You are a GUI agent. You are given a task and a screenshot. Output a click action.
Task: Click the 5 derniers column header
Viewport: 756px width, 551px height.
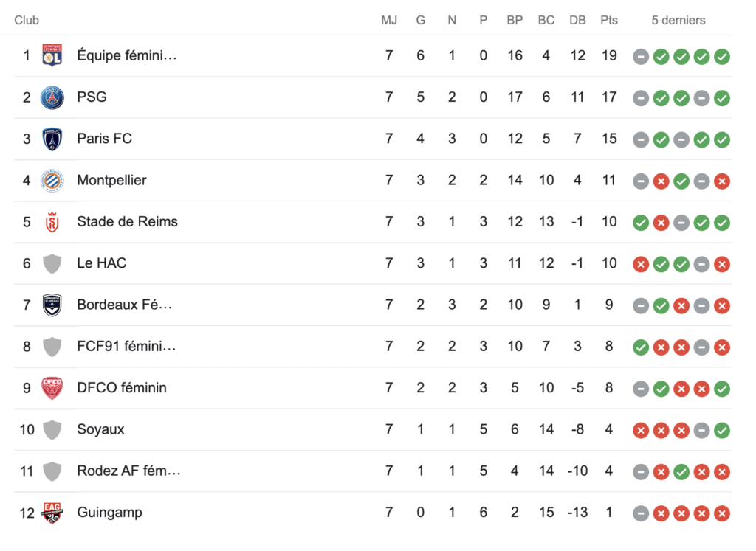tap(678, 20)
